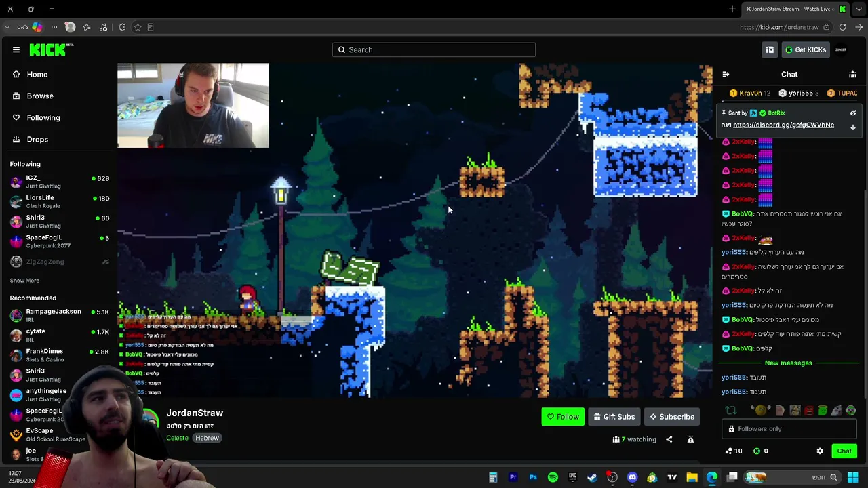Open chat users list icon

[852, 74]
